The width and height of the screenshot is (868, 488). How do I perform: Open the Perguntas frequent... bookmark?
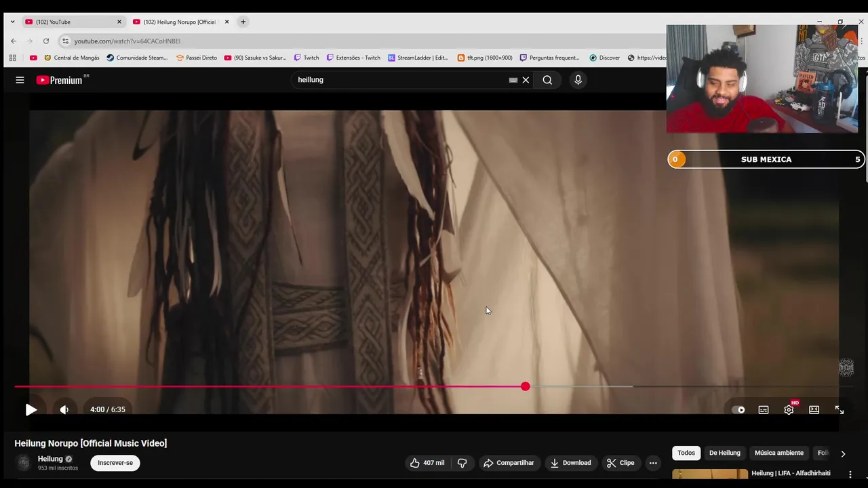pos(550,58)
